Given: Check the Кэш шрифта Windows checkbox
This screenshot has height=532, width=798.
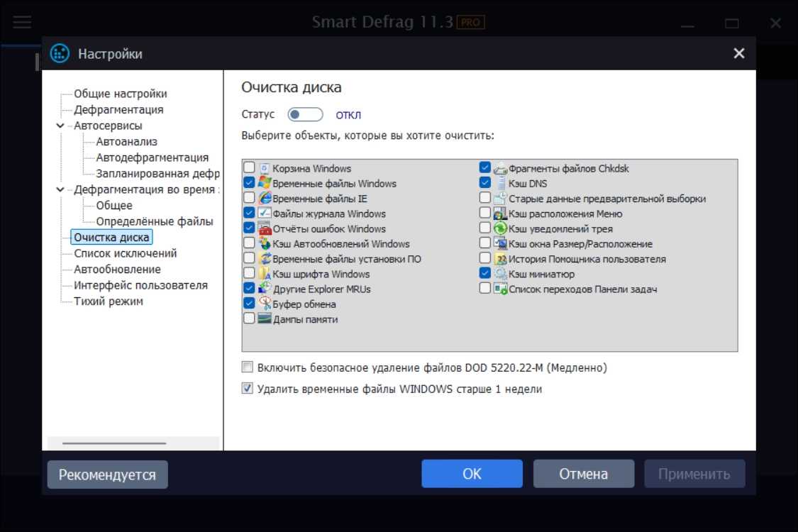Looking at the screenshot, I should [249, 273].
